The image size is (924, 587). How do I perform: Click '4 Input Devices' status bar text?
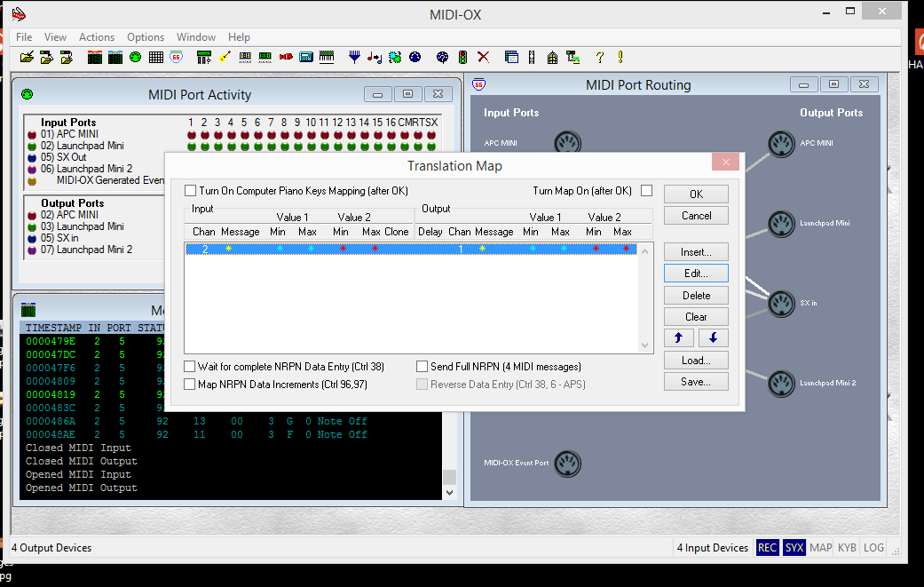pyautogui.click(x=713, y=548)
